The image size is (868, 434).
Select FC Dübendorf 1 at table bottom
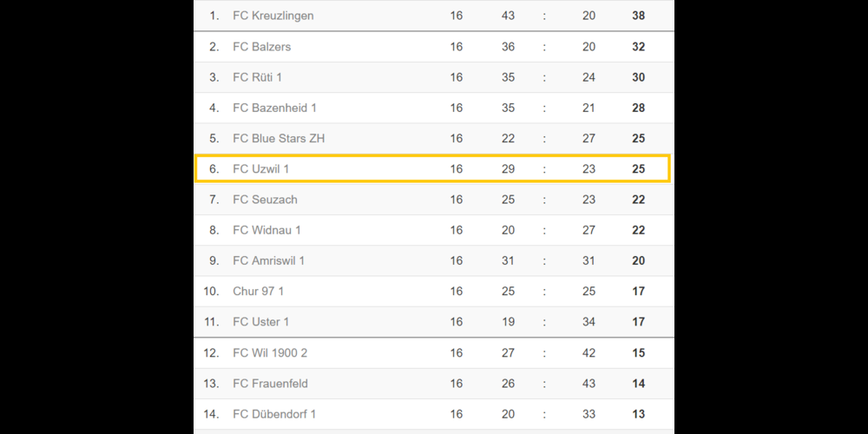point(274,414)
